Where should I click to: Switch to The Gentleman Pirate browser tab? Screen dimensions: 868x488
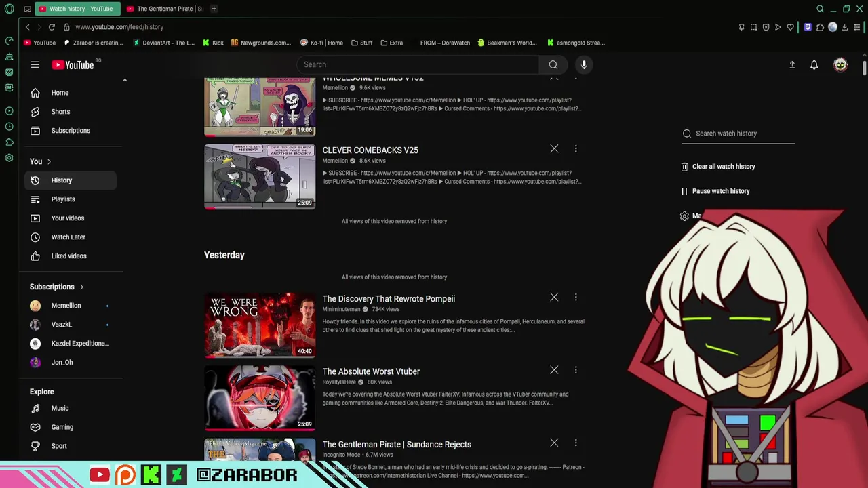(165, 9)
